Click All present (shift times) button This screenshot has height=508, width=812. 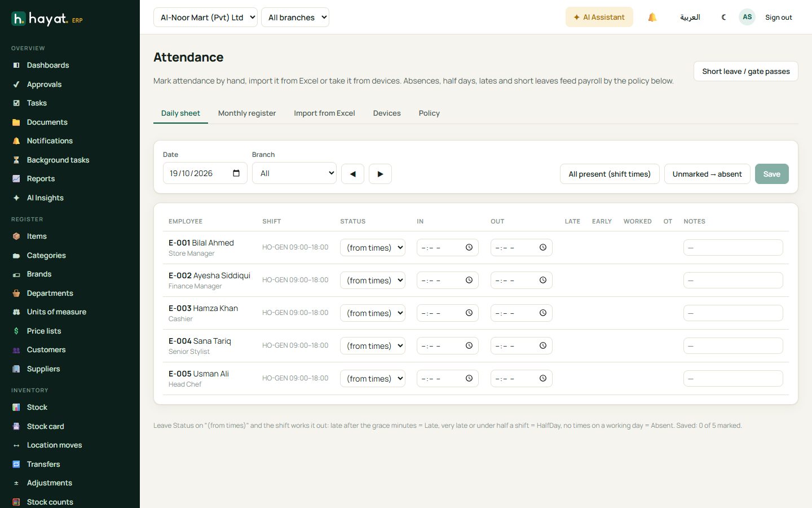[x=610, y=174]
